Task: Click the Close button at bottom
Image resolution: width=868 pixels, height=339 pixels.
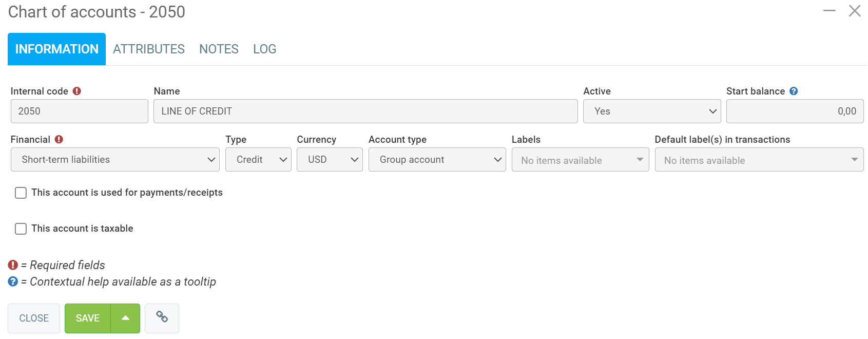Action: click(34, 318)
